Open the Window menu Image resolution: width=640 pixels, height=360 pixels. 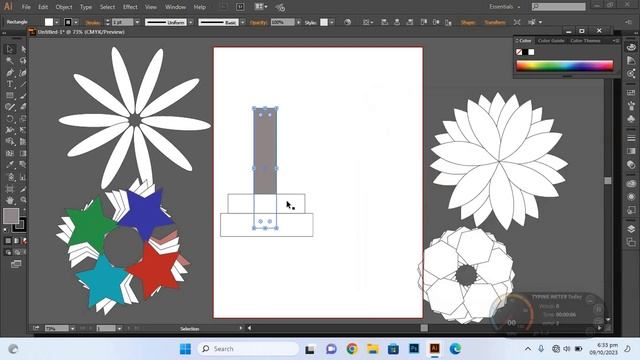click(x=176, y=7)
